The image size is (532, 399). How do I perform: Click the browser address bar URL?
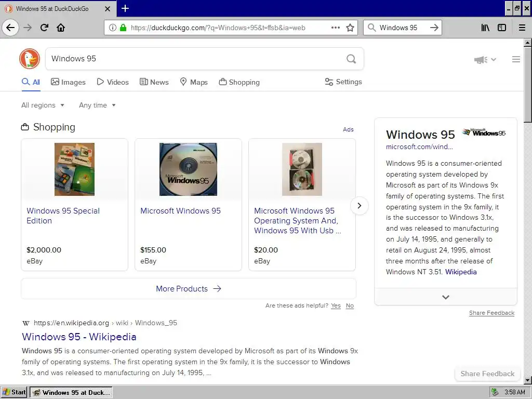click(x=218, y=28)
